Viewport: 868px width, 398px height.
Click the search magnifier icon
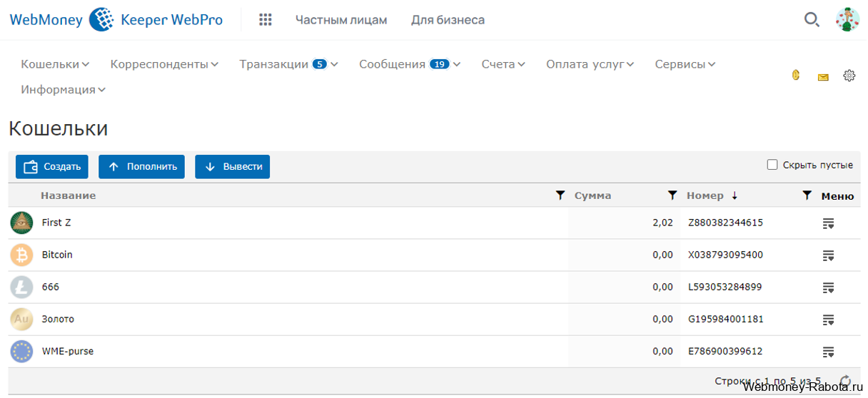(x=812, y=20)
